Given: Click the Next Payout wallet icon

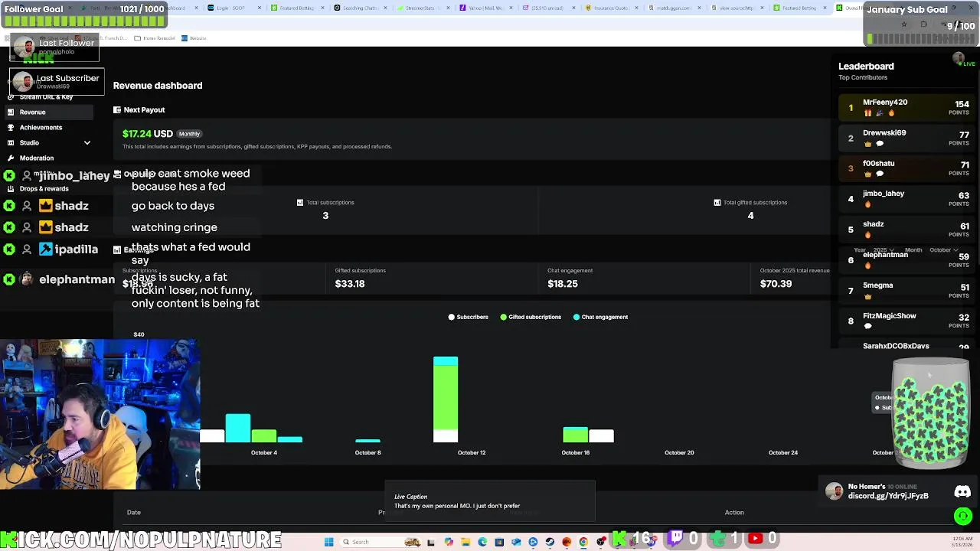Looking at the screenshot, I should coord(117,109).
